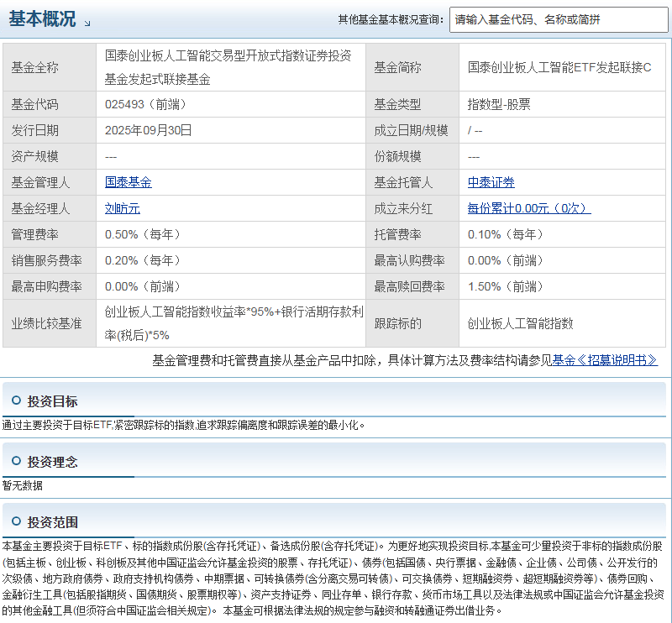Open the 每份累计0.00元 dividend link
The height and width of the screenshot is (623, 672).
(x=528, y=208)
